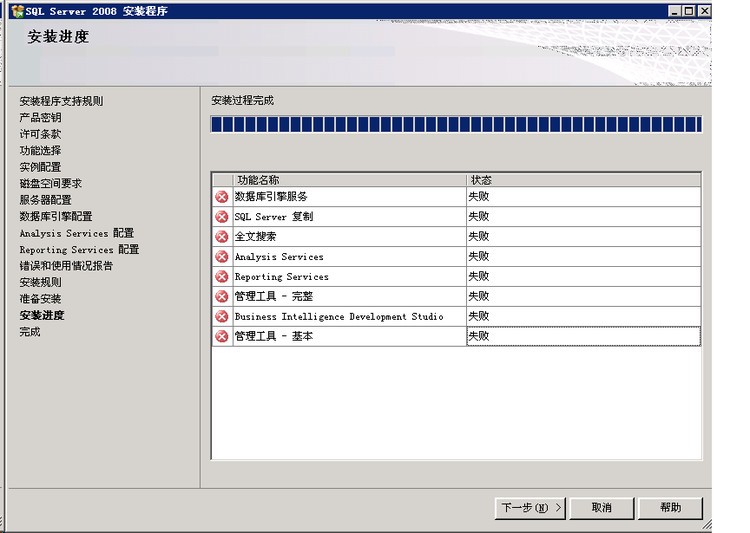This screenshot has width=750, height=533.
Task: Click the error icon beside 管理工具 - 完整
Action: [221, 296]
